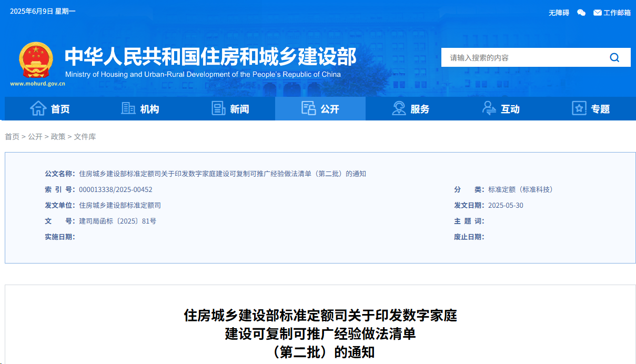Open the WeChat icon in header
The width and height of the screenshot is (636, 364).
pyautogui.click(x=581, y=13)
